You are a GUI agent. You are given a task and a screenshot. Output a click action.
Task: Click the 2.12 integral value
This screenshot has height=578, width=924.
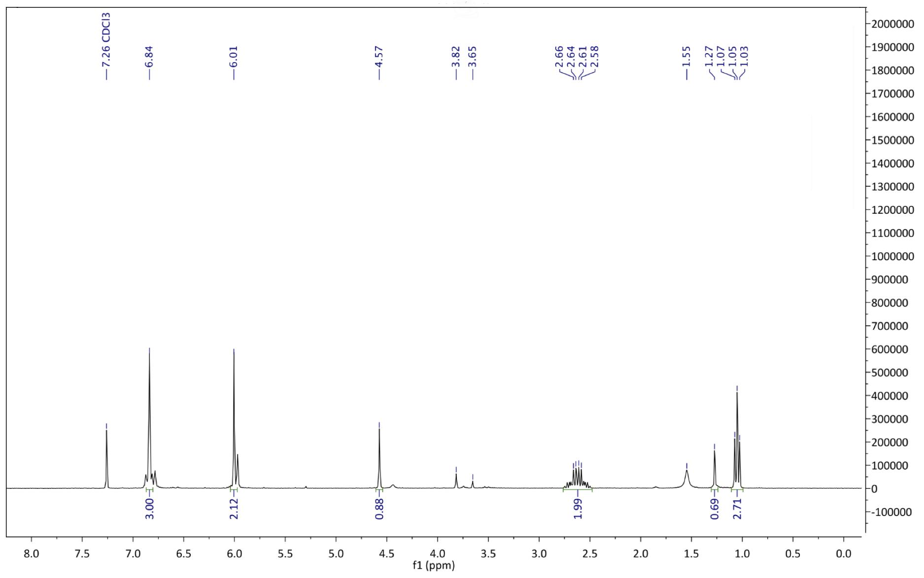point(234,509)
